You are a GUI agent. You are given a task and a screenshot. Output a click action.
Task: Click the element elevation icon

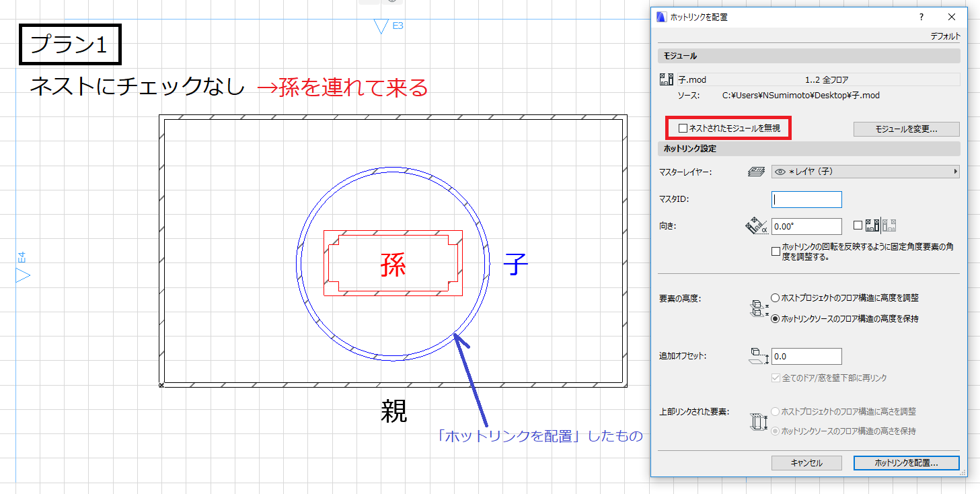coord(758,308)
